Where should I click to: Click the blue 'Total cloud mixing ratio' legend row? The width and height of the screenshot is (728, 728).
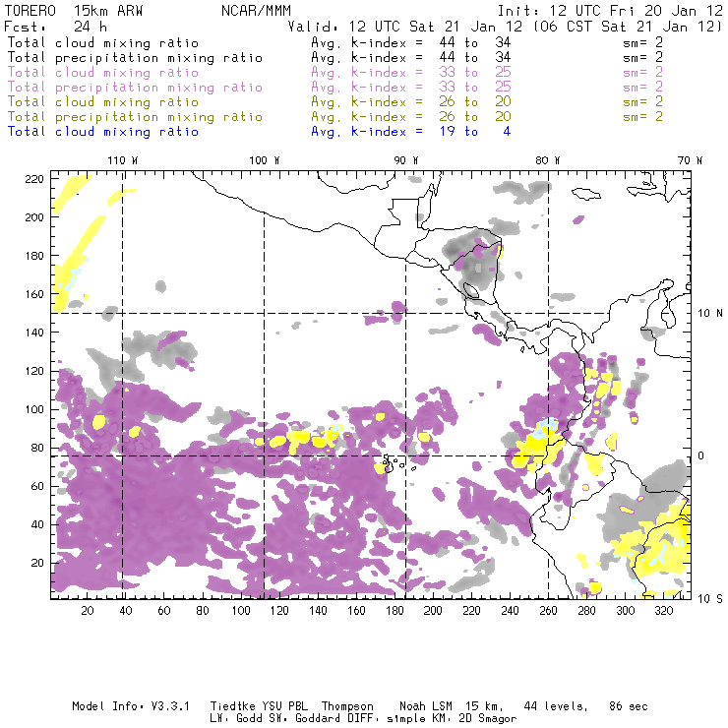[103, 132]
